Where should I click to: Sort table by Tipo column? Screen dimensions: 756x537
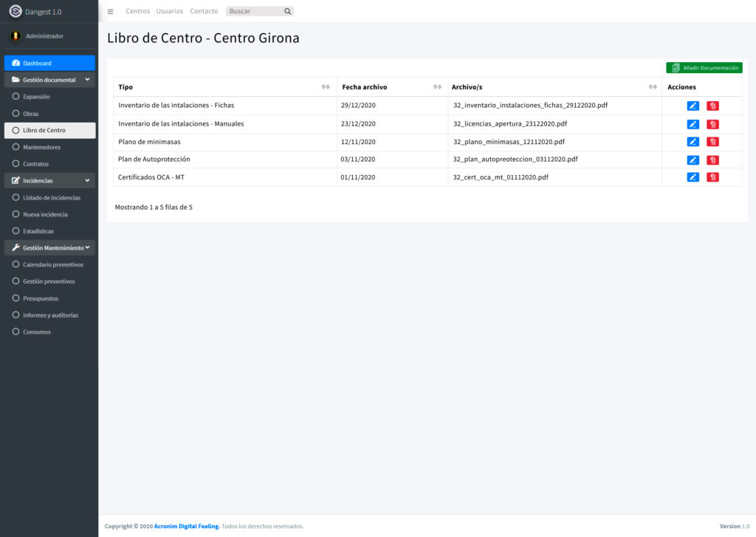coord(326,87)
